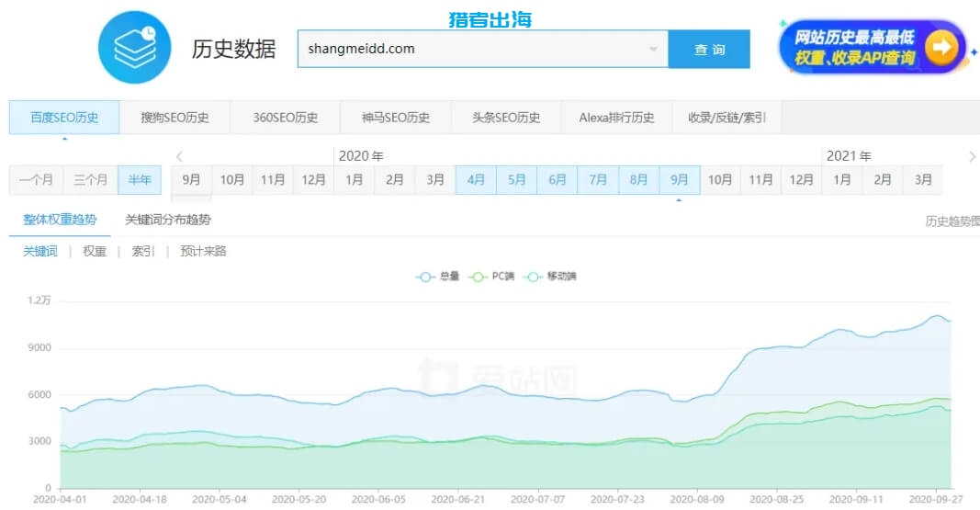Select 2月 of 2020 on the timeline

point(394,180)
